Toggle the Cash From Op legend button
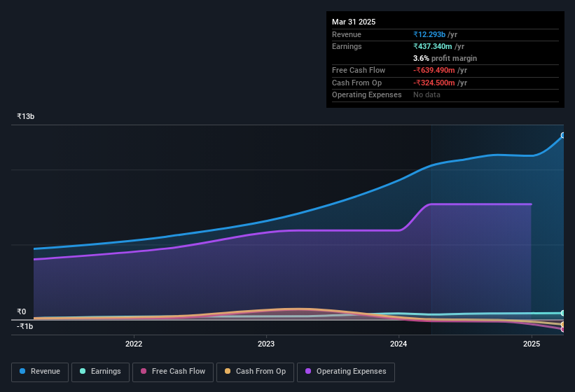The image size is (575, 392). 255,372
